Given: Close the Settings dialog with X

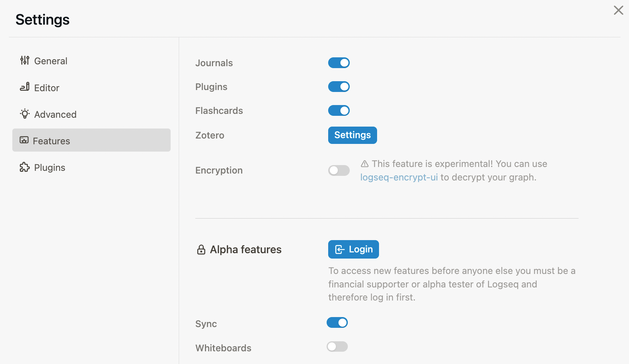Looking at the screenshot, I should point(618,10).
